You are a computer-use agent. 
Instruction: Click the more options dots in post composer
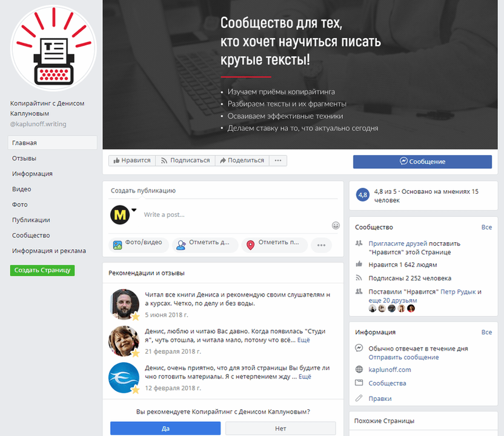pyautogui.click(x=321, y=245)
